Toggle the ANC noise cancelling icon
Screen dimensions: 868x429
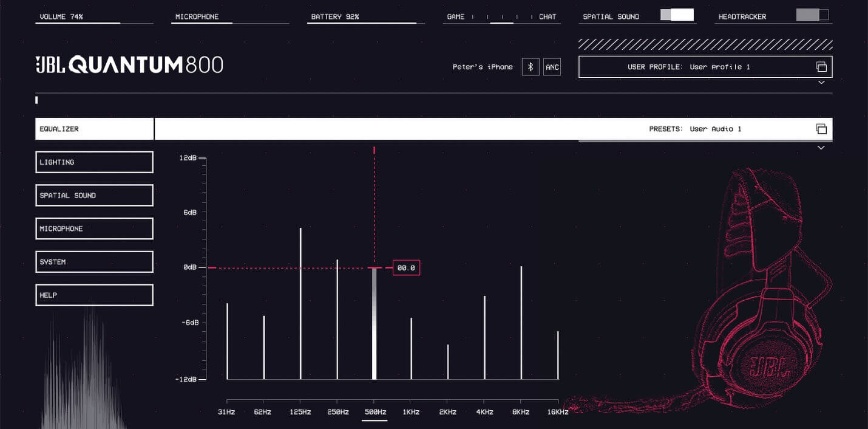tap(552, 67)
